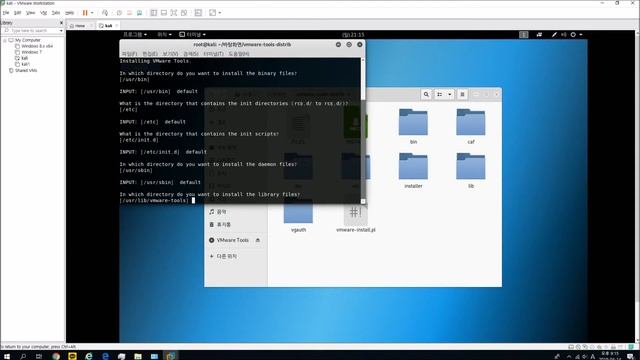Collapse the My Computer tree node
This screenshot has height=360, width=640.
tap(4, 40)
